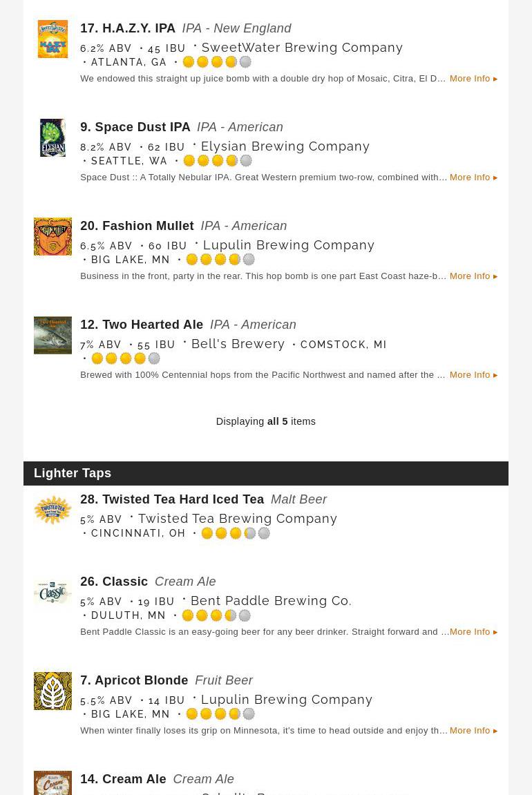The width and height of the screenshot is (532, 795).
Task: Open the Apricot Blonde hop logo icon
Action: click(x=53, y=691)
